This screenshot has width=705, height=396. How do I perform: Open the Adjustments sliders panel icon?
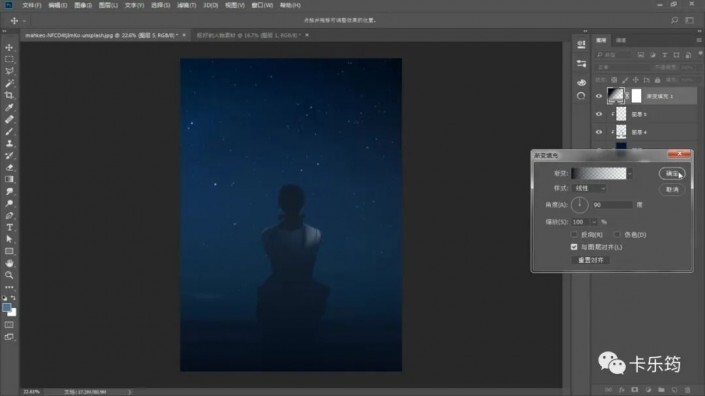pos(581,63)
